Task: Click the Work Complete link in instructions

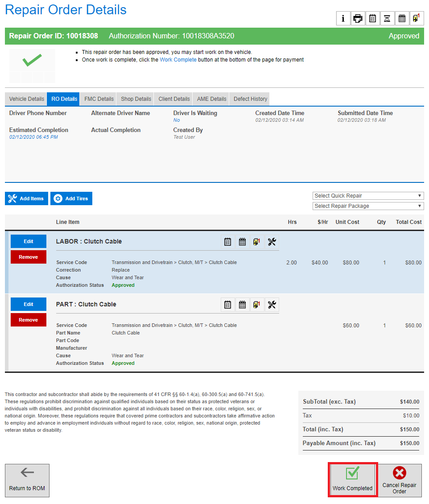Action: [x=178, y=59]
